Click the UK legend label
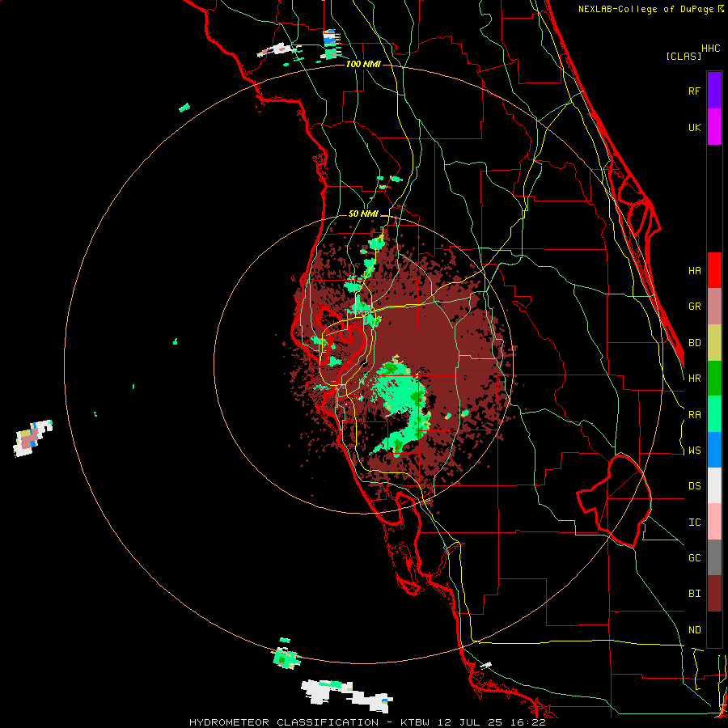This screenshot has width=728, height=728. (x=694, y=127)
